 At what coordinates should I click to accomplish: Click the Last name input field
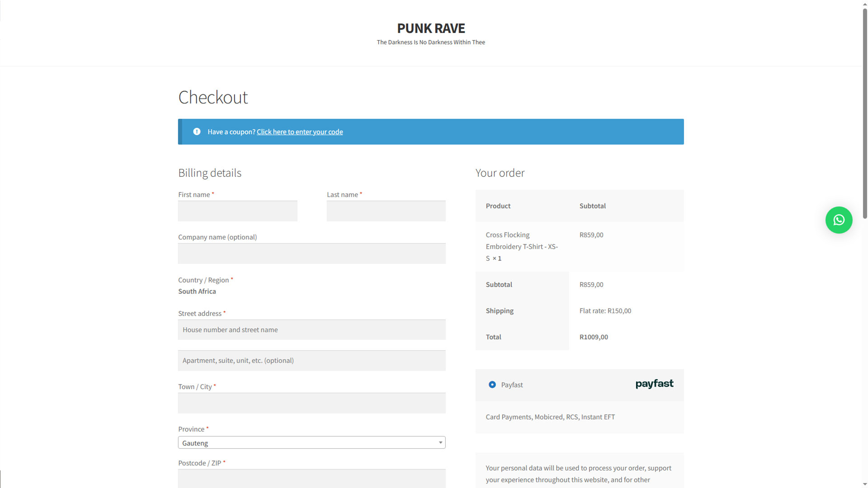(x=386, y=211)
